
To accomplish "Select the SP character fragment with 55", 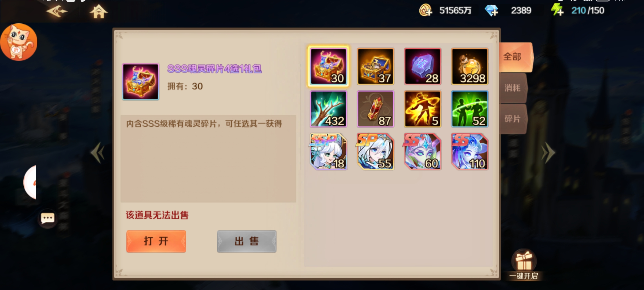I will (x=376, y=151).
